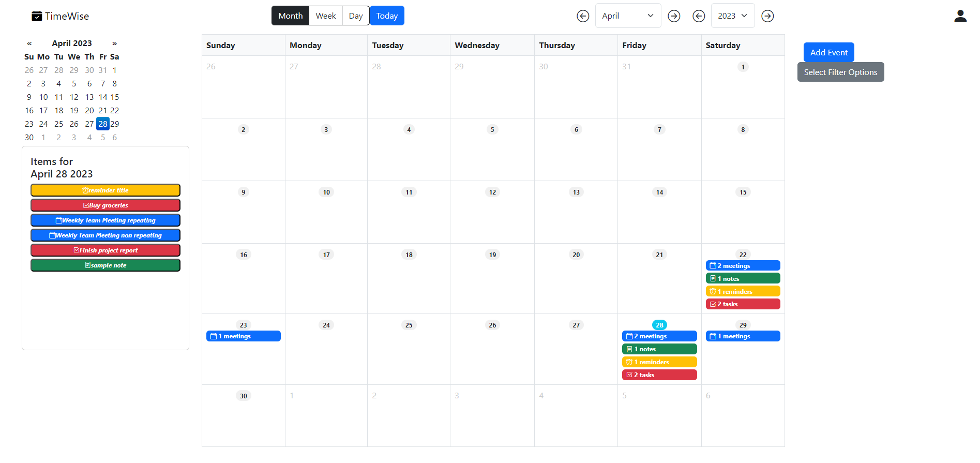The image size is (980, 463).
Task: Open the 'Buy groceries' task item
Action: tap(105, 205)
